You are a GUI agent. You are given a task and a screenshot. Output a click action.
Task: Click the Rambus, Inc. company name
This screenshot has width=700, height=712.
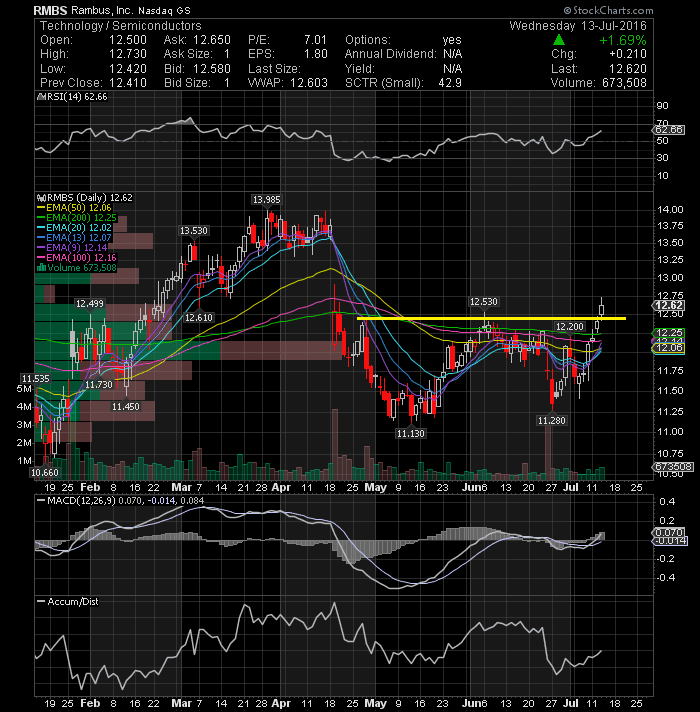(102, 10)
